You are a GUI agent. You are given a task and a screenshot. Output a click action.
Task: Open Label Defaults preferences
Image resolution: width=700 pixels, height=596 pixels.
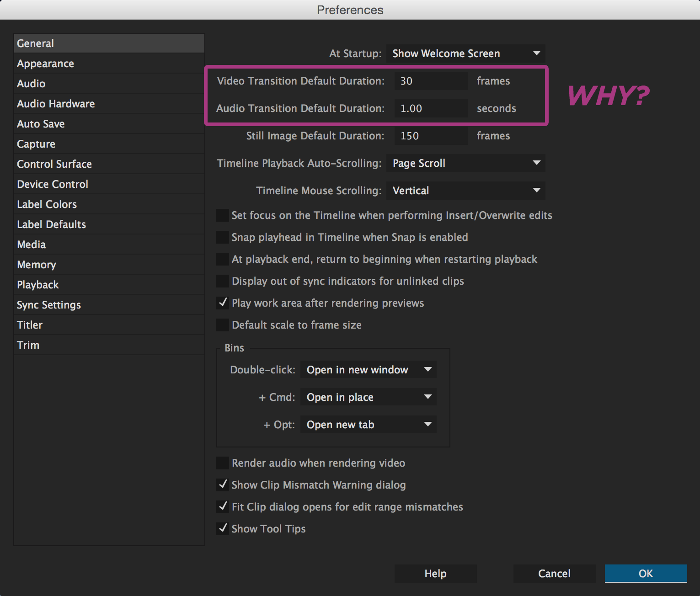point(109,224)
